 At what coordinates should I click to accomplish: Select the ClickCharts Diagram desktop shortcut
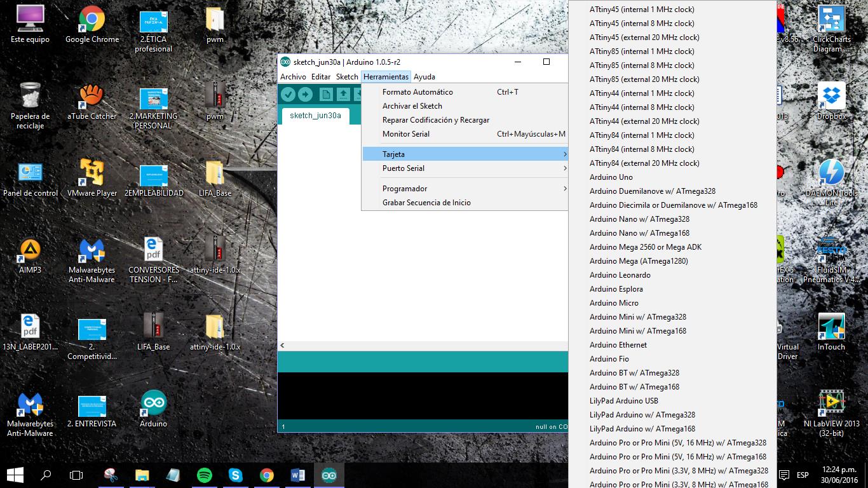point(831,29)
